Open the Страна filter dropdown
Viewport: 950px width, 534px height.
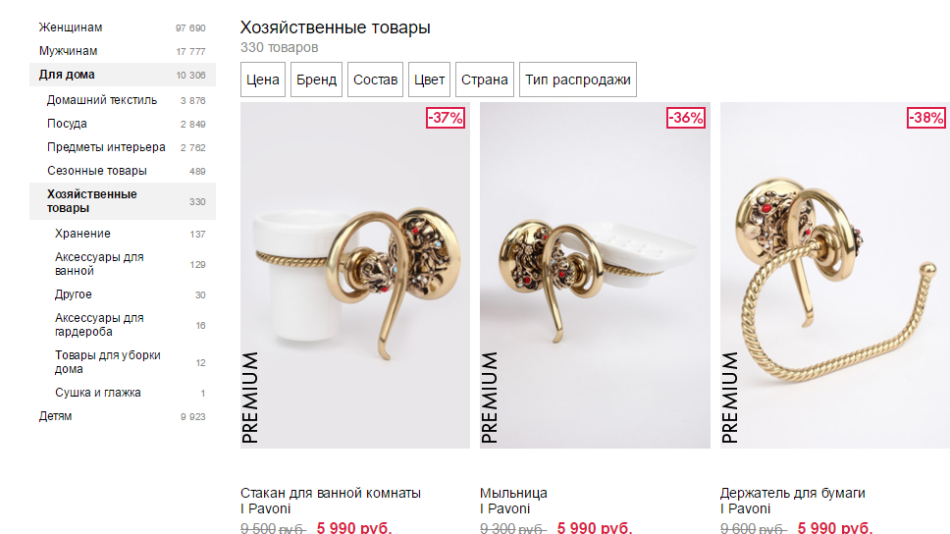tap(484, 79)
